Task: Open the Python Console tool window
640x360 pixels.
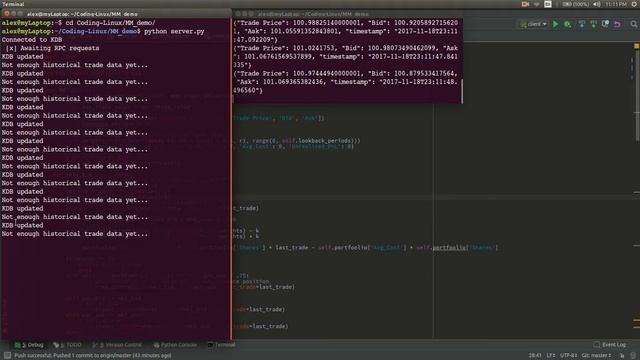Action: click(x=175, y=345)
